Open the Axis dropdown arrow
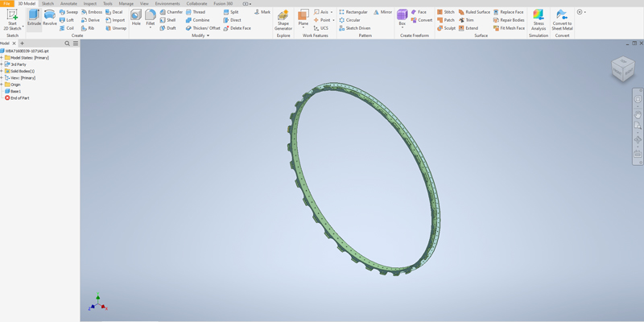Screen dimensions: 644x322 (332, 12)
